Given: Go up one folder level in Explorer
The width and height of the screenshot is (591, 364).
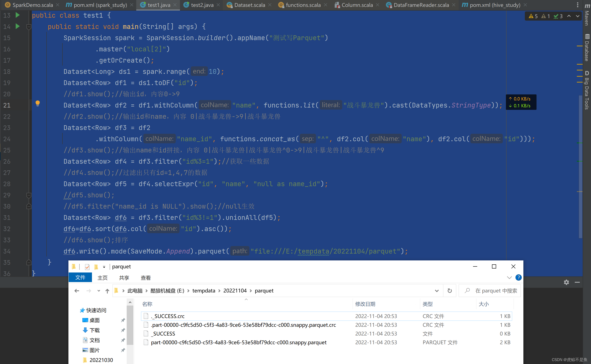Looking at the screenshot, I should (107, 291).
